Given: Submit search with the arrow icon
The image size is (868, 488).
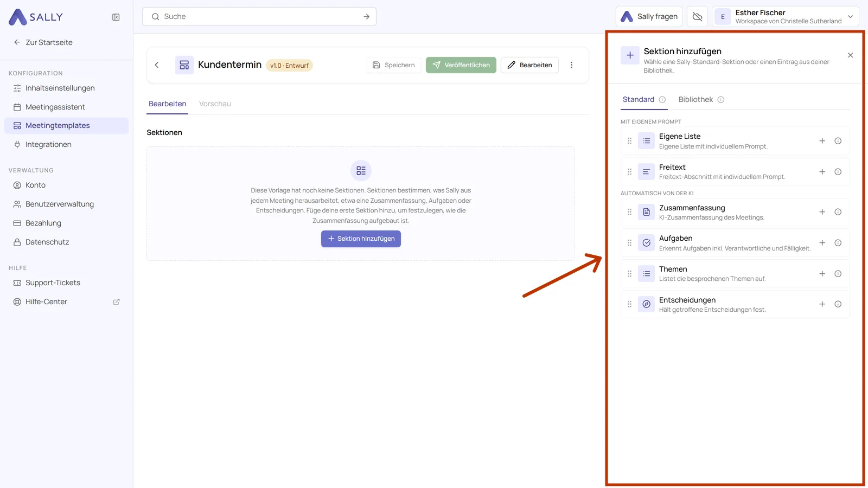Looking at the screenshot, I should click(x=367, y=17).
